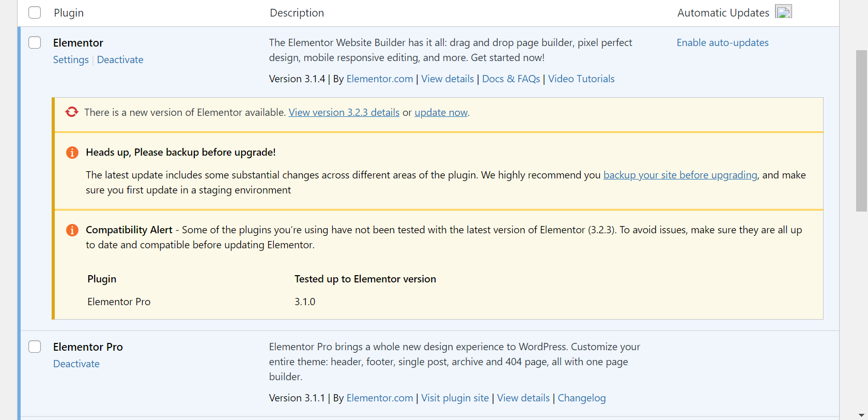View version 3.2.3 details
Viewport: 868px width, 420px height.
344,112
